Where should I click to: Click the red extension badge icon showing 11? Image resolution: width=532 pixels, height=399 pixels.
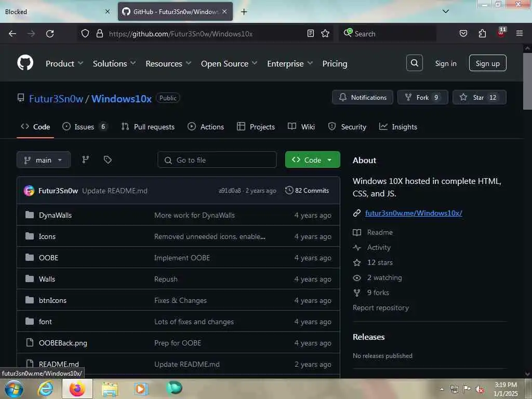(x=501, y=33)
